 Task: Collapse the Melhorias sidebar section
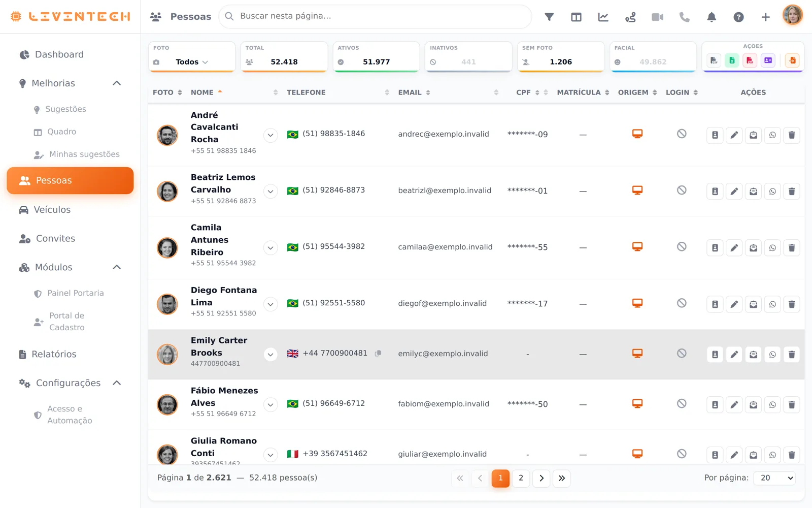pyautogui.click(x=117, y=83)
